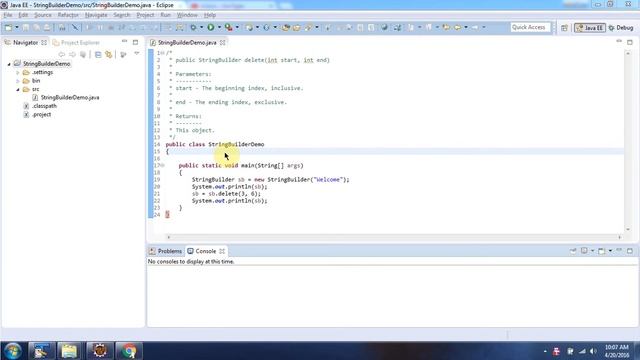This screenshot has width=640, height=360.
Task: Click the Open Type toolbar icon
Action: 286,27
